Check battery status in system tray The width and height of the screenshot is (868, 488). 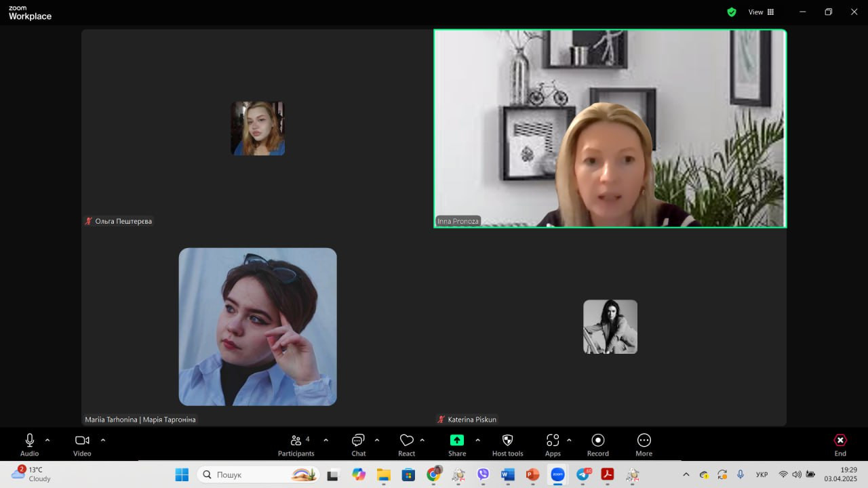point(810,474)
